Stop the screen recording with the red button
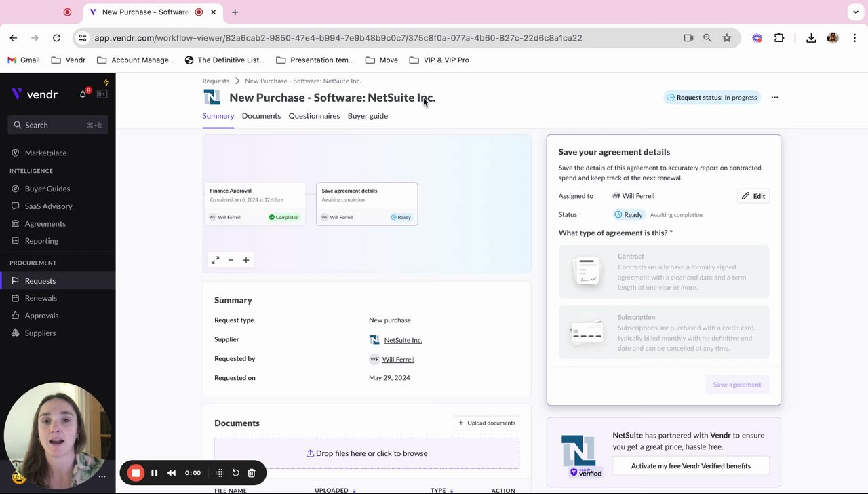The image size is (868, 494). [136, 473]
